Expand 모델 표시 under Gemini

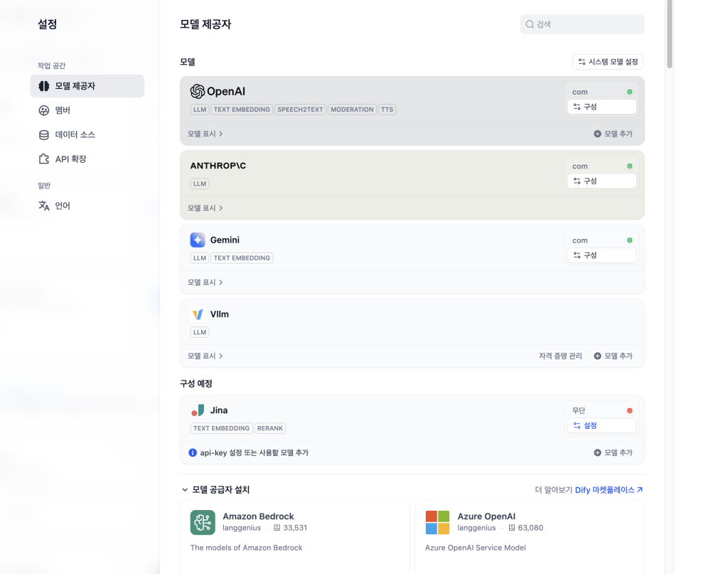pos(205,282)
